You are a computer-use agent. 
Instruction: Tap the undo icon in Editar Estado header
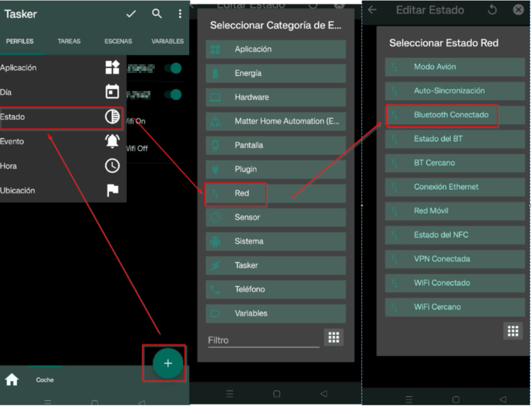pyautogui.click(x=492, y=10)
